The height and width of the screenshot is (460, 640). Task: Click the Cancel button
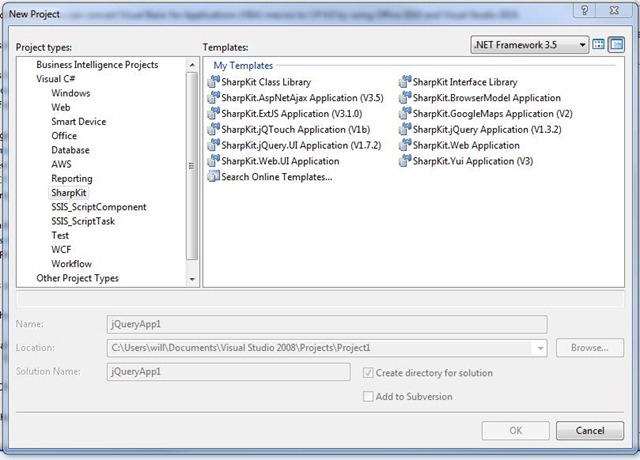[x=590, y=431]
